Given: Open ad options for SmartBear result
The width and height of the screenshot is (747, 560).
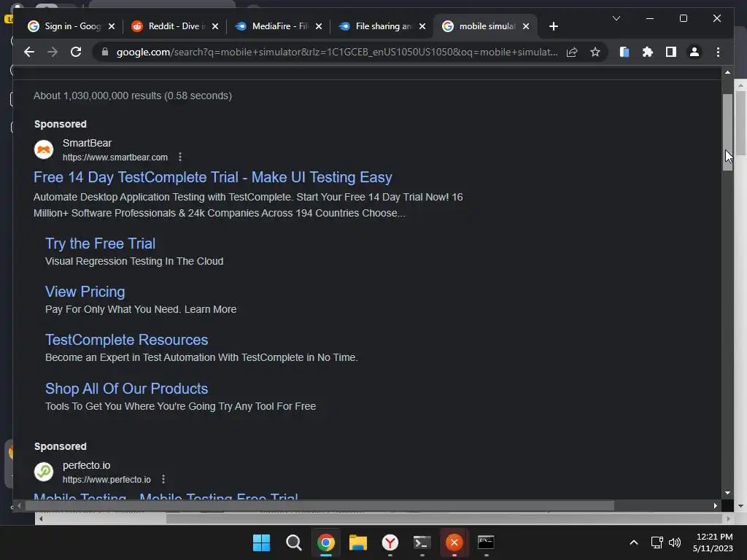Looking at the screenshot, I should coord(180,157).
